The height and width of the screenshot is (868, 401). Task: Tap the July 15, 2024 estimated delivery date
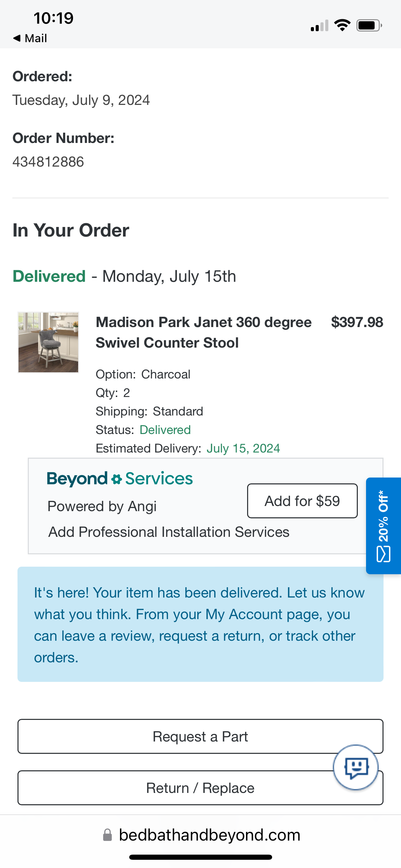point(243,448)
